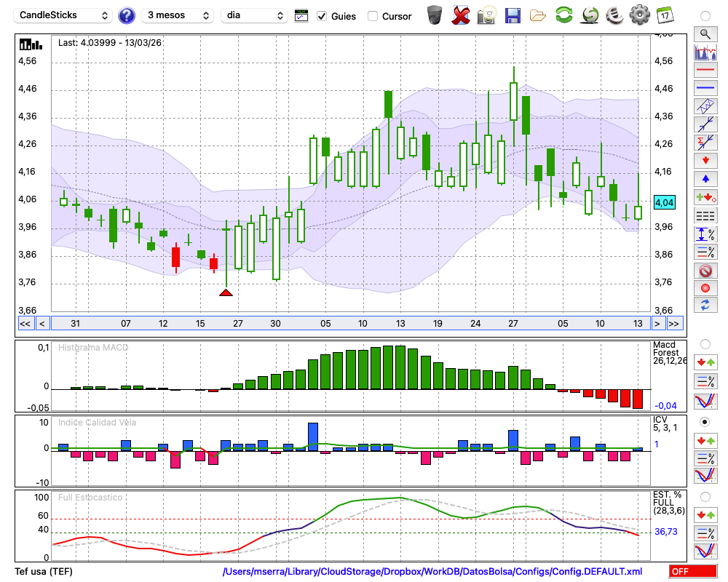
Task: Click the date timeline scrollbar
Action: [349, 324]
